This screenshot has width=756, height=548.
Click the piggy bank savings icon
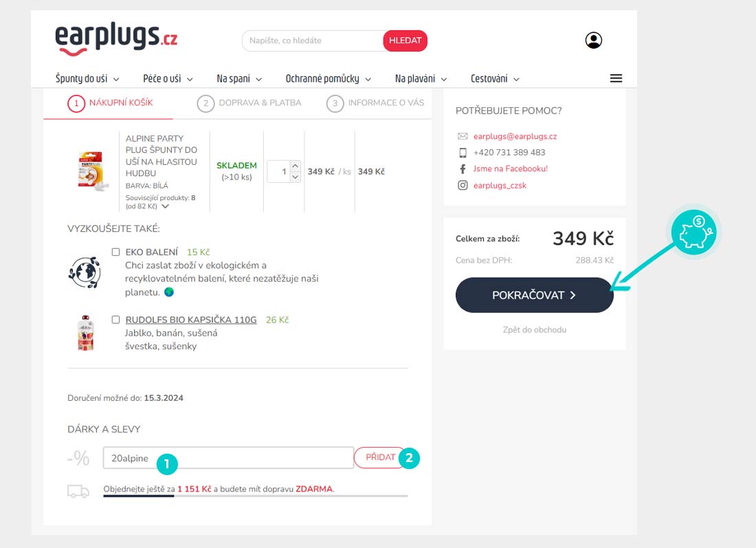click(x=694, y=232)
